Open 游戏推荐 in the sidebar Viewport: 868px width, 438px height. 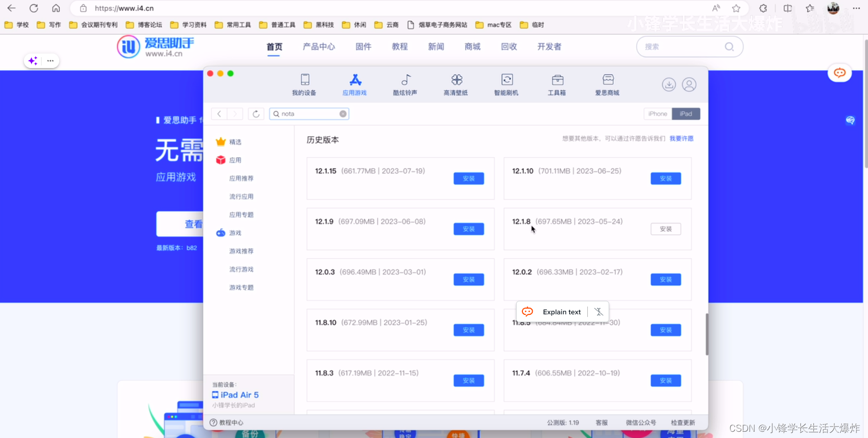[x=241, y=251]
